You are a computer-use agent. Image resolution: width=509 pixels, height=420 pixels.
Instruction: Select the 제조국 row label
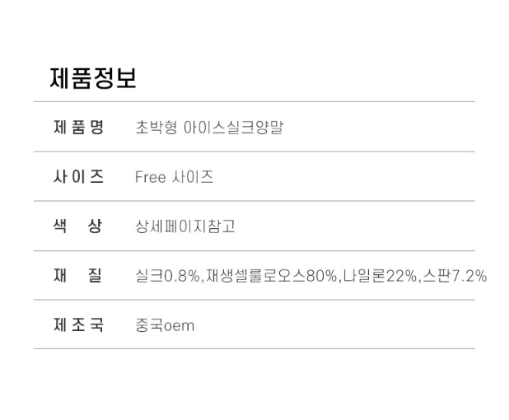tap(78, 324)
